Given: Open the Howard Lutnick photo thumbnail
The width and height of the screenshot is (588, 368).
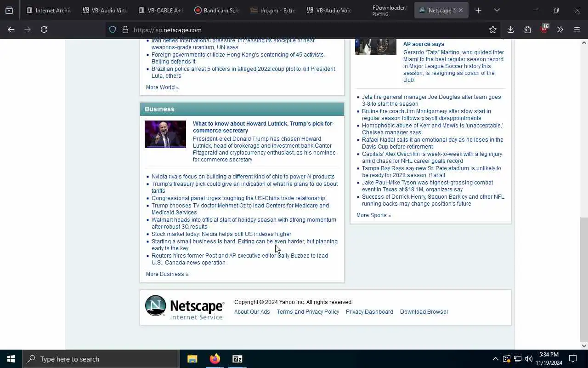Looking at the screenshot, I should coord(165,134).
